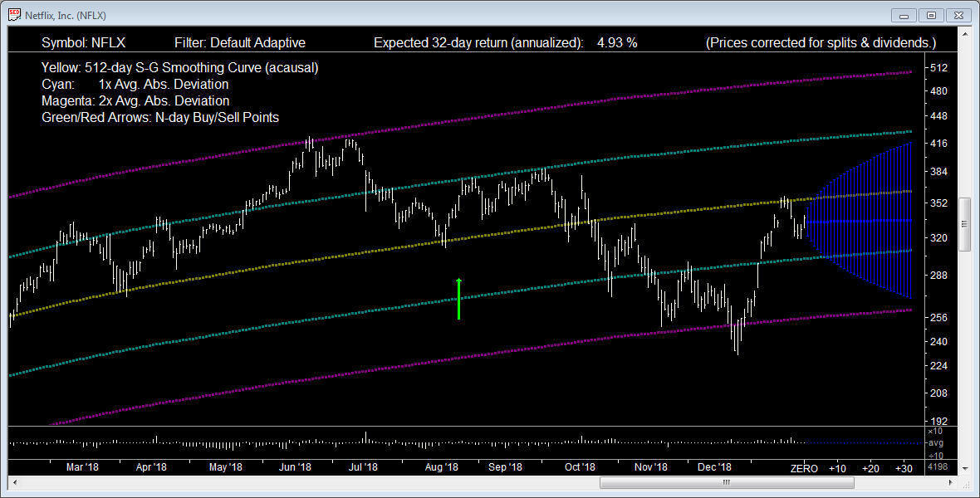
Task: Click 'Filter: Default Adaptive' text
Action: [x=240, y=42]
